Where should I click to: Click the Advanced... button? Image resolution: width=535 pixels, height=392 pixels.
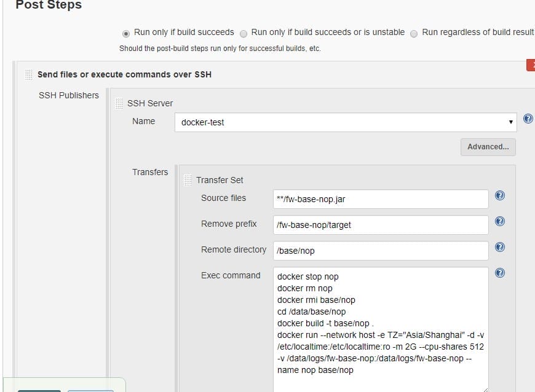(x=488, y=147)
